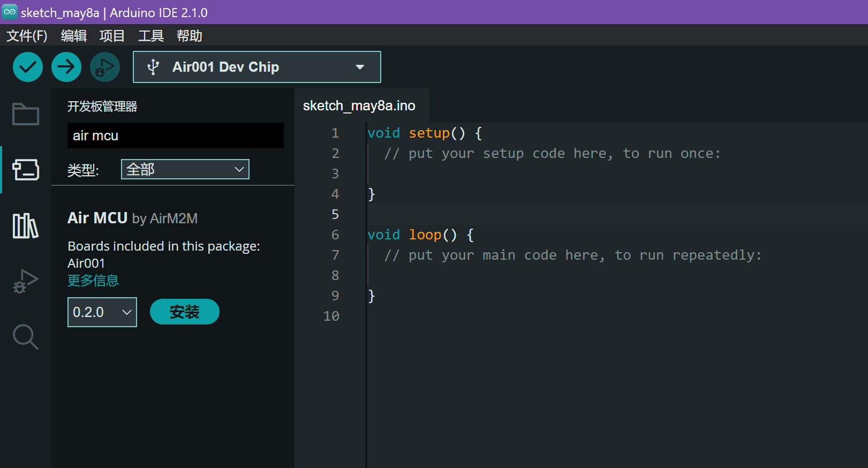This screenshot has width=868, height=468.
Task: Open the 0.2.0 version dropdown
Action: pyautogui.click(x=102, y=312)
